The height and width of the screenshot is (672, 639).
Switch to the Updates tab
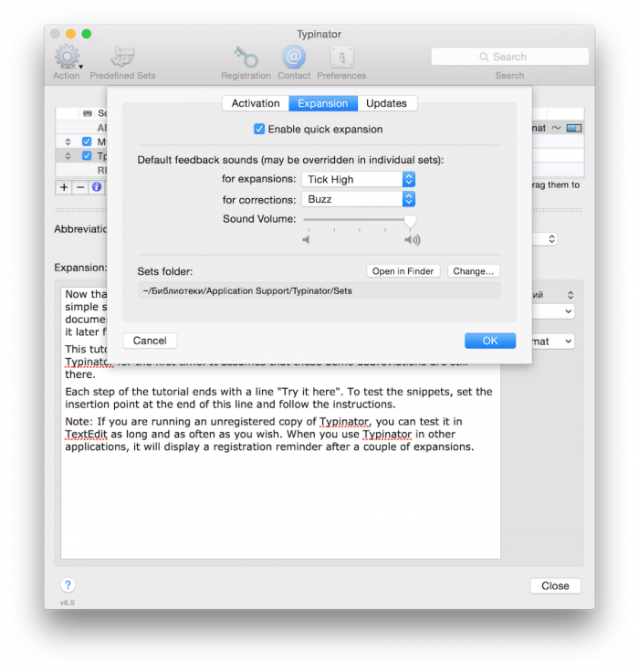386,103
